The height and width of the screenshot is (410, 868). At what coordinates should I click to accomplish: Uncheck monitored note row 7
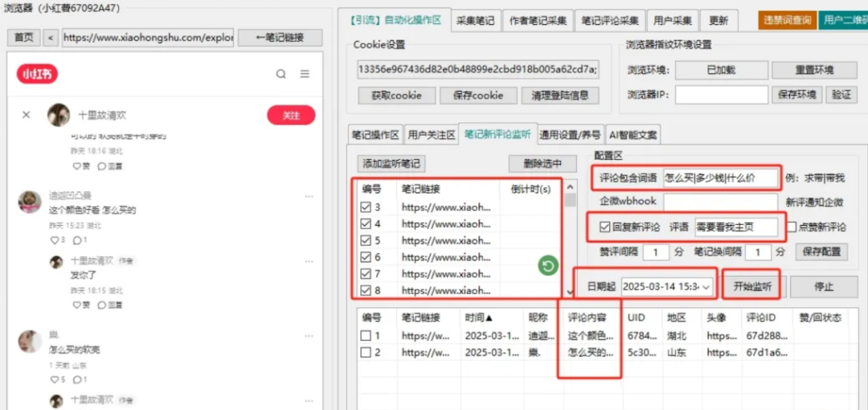[366, 273]
